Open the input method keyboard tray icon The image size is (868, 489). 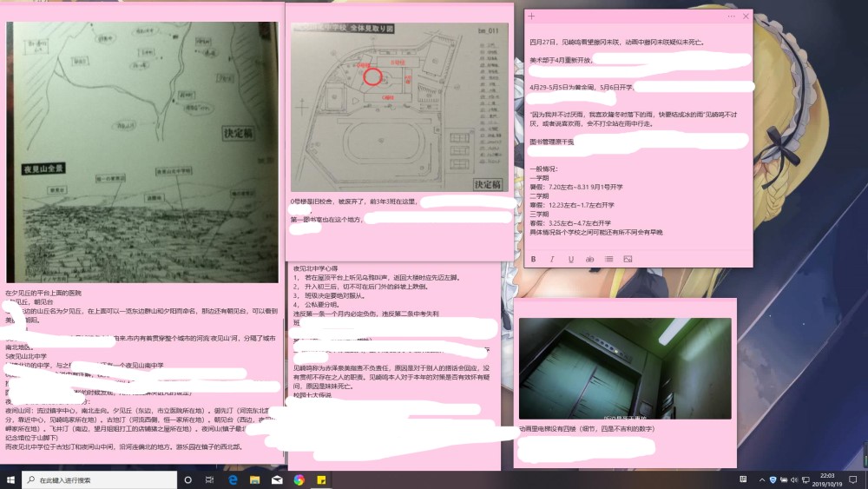(x=743, y=479)
